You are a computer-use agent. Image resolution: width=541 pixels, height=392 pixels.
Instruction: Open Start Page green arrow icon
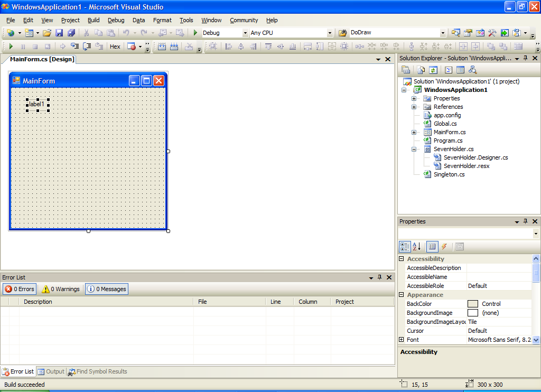click(x=505, y=33)
